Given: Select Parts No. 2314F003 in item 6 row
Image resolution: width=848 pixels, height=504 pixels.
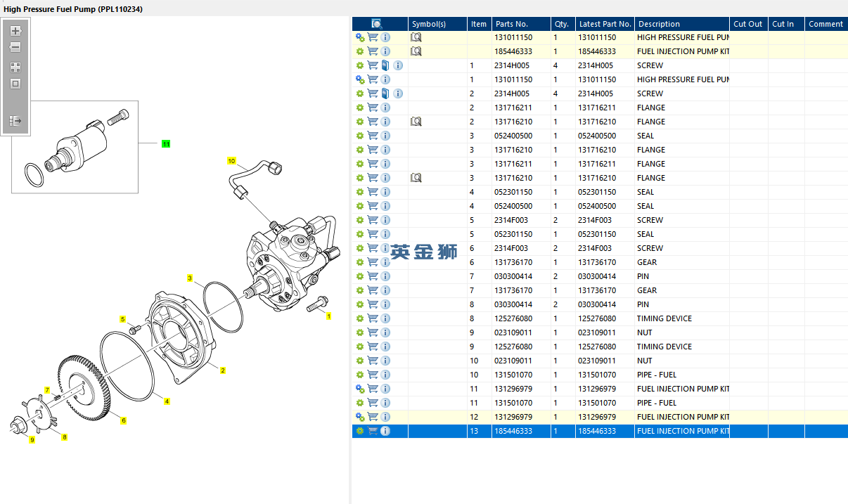Looking at the screenshot, I should [x=511, y=248].
